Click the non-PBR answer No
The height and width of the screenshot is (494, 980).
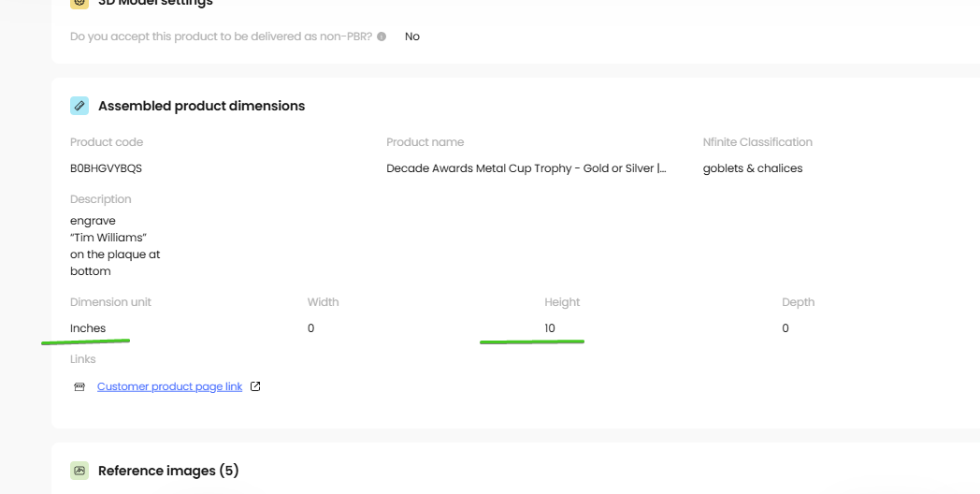coord(411,36)
